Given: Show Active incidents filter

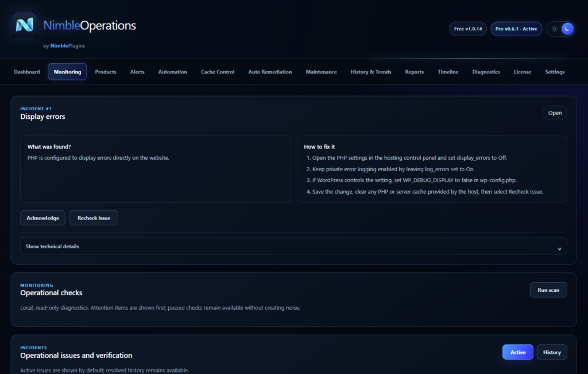Looking at the screenshot, I should (x=517, y=352).
